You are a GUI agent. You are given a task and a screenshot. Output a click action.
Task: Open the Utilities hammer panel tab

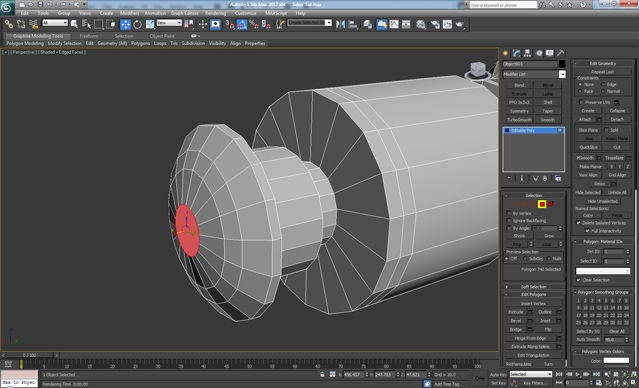pyautogui.click(x=561, y=53)
